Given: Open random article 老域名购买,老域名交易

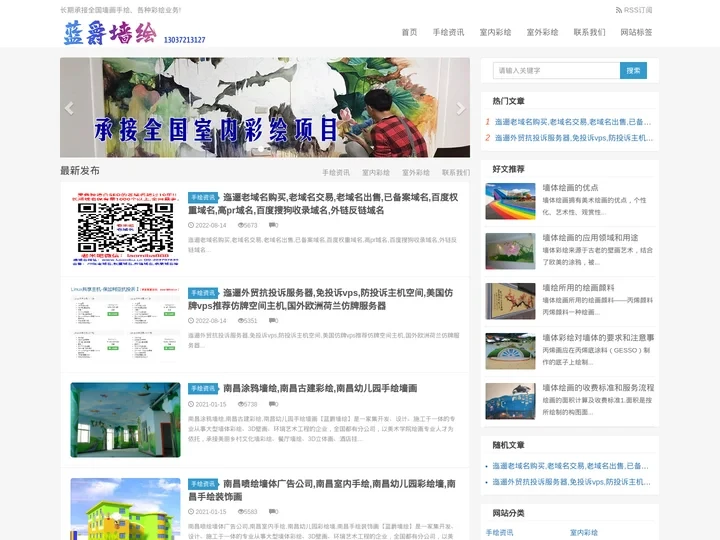Looking at the screenshot, I should tap(570, 466).
